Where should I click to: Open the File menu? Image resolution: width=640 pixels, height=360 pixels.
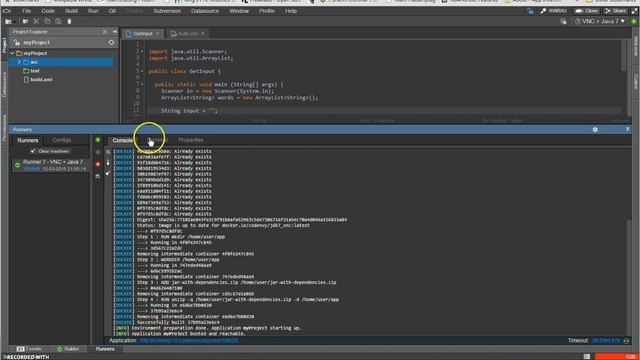point(27,11)
